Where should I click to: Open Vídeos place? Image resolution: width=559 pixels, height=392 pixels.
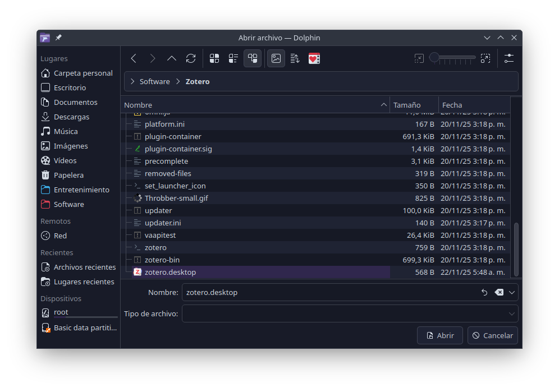(78, 161)
